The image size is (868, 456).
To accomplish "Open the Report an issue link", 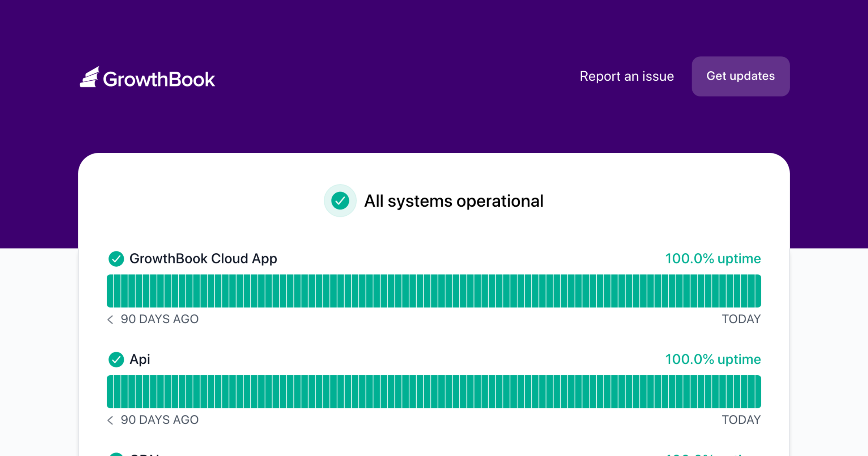I will pos(626,76).
